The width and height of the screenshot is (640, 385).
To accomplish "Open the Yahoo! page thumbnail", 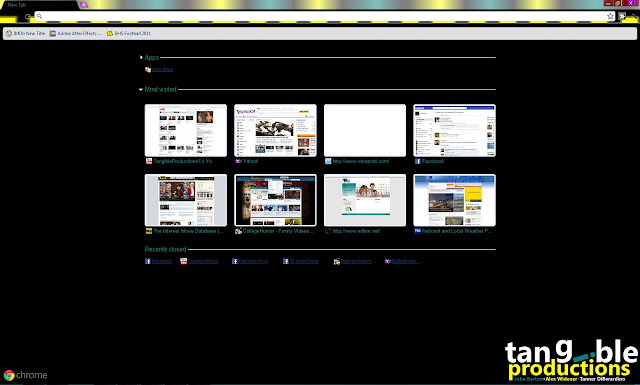I will click(x=275, y=130).
